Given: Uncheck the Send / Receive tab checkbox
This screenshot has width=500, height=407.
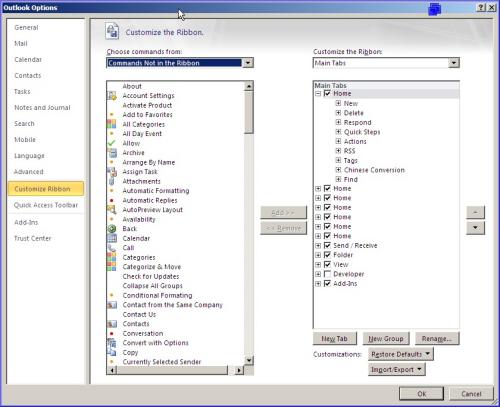Looking at the screenshot, I should [327, 246].
